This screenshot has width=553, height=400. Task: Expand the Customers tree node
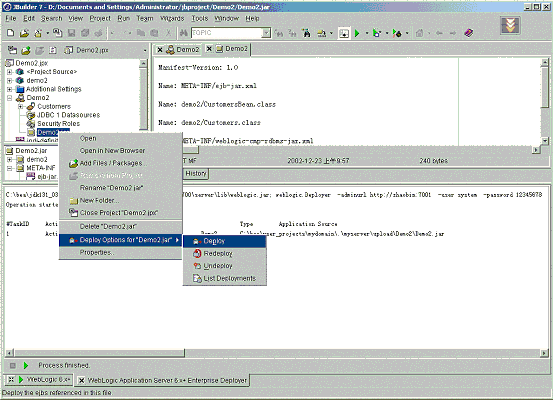[20, 106]
